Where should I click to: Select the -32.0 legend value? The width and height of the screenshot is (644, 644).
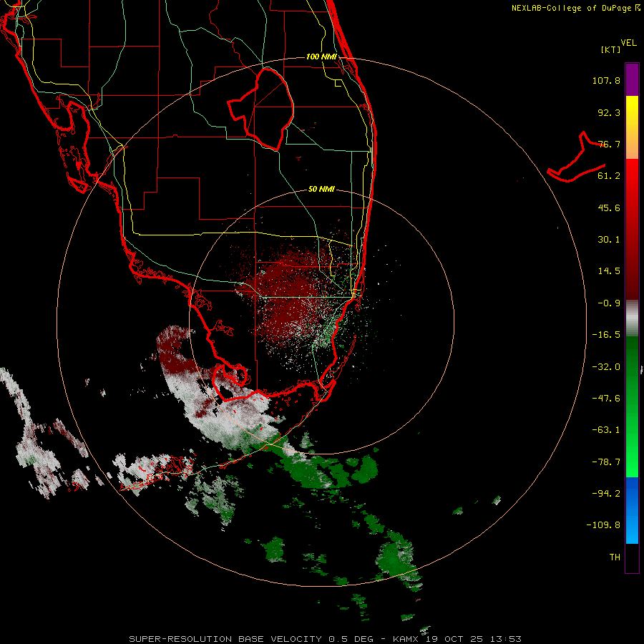[x=606, y=367]
